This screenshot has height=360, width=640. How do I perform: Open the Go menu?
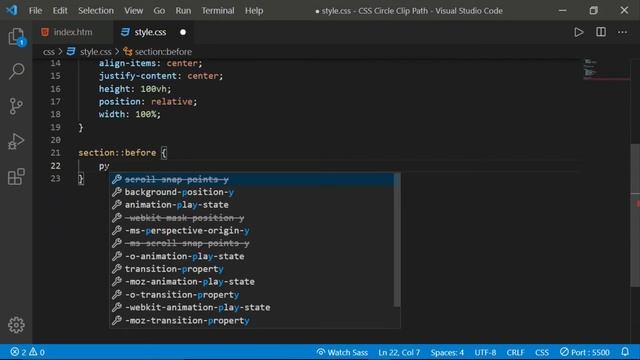pos(159,11)
